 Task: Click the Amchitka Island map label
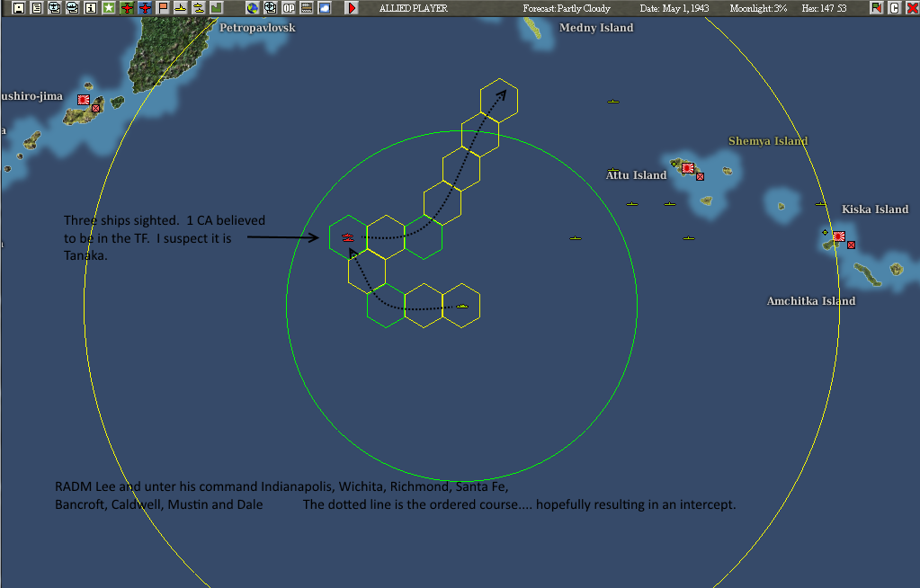click(x=811, y=301)
